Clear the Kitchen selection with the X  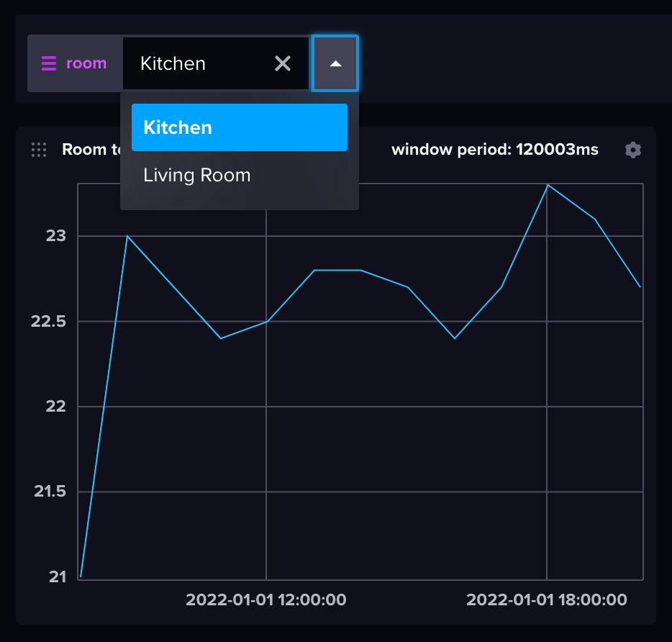click(283, 64)
